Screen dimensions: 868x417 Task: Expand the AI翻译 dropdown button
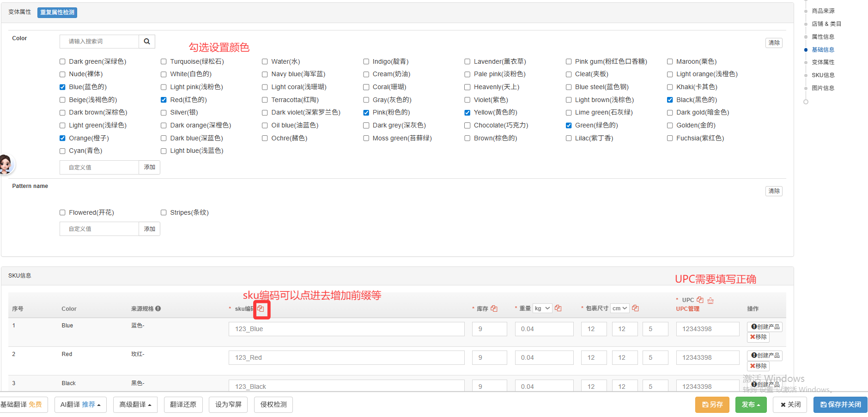click(x=80, y=405)
